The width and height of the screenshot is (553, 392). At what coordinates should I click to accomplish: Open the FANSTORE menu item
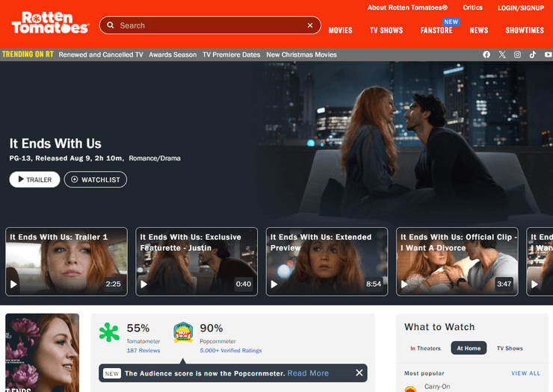(436, 31)
